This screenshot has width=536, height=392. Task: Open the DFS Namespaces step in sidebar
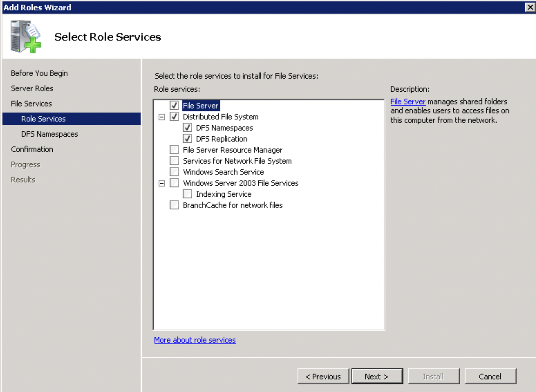(50, 134)
